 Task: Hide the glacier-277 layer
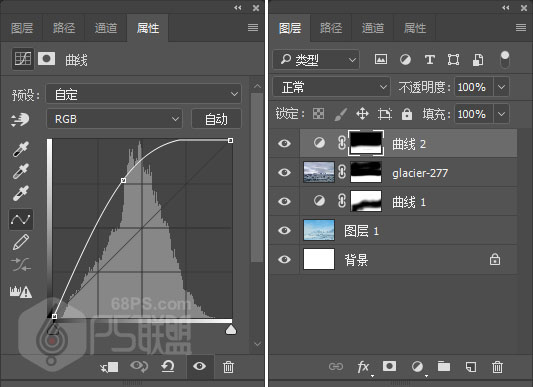click(284, 172)
